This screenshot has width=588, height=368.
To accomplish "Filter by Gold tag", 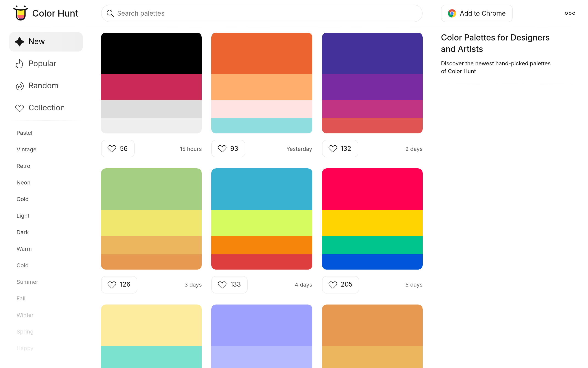I will coord(23,199).
